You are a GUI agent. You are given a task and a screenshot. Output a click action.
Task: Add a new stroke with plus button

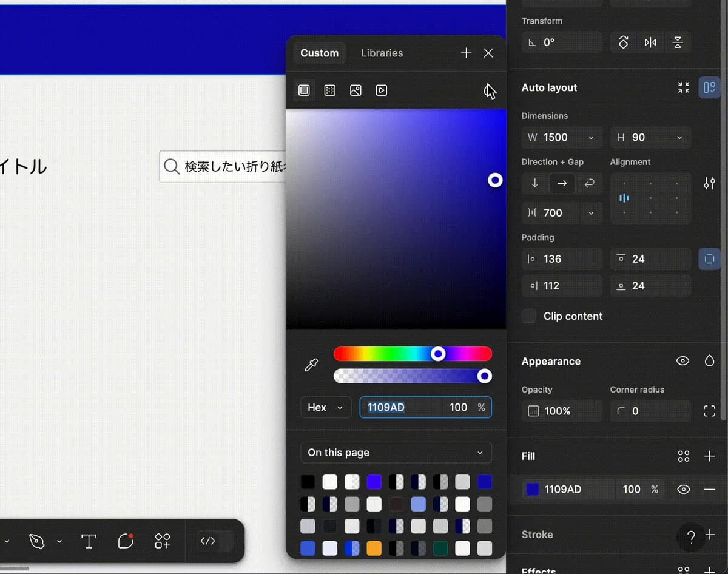pyautogui.click(x=709, y=535)
